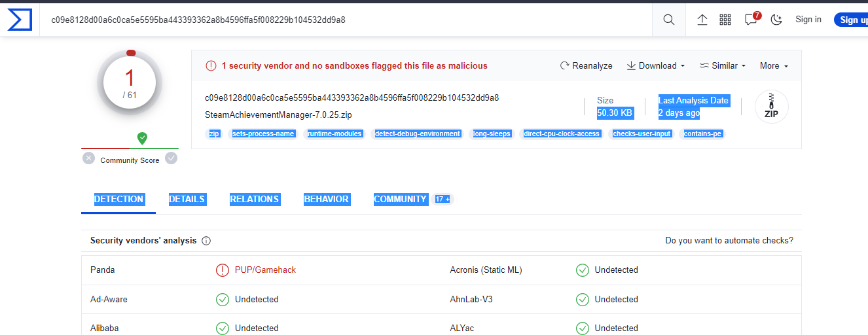
Task: Select the long-sleeps tag
Action: (x=491, y=133)
